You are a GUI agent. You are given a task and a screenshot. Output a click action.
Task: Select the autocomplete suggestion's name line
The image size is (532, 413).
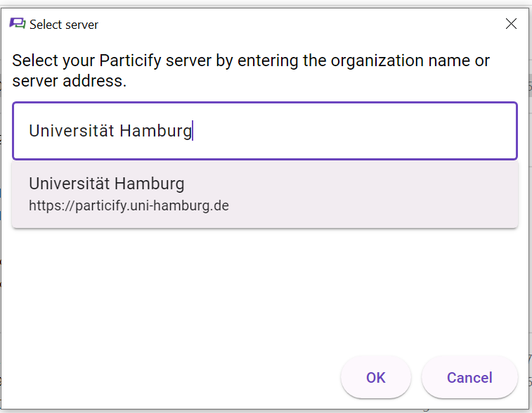point(107,184)
